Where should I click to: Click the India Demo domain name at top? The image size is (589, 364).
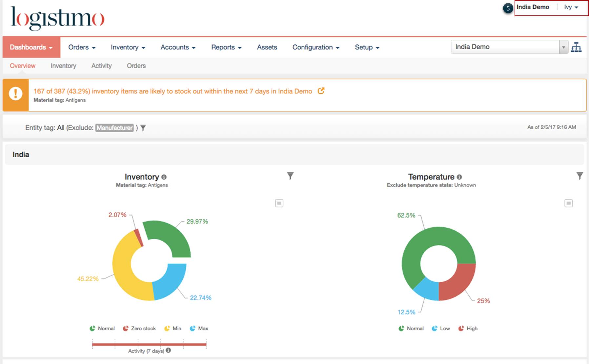tap(533, 7)
